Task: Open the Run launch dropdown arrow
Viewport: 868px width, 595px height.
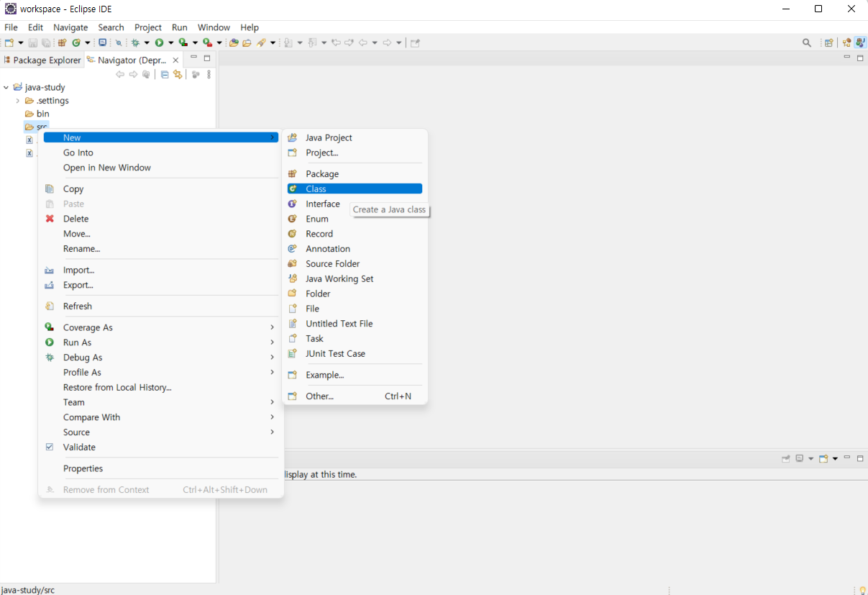Action: [170, 43]
